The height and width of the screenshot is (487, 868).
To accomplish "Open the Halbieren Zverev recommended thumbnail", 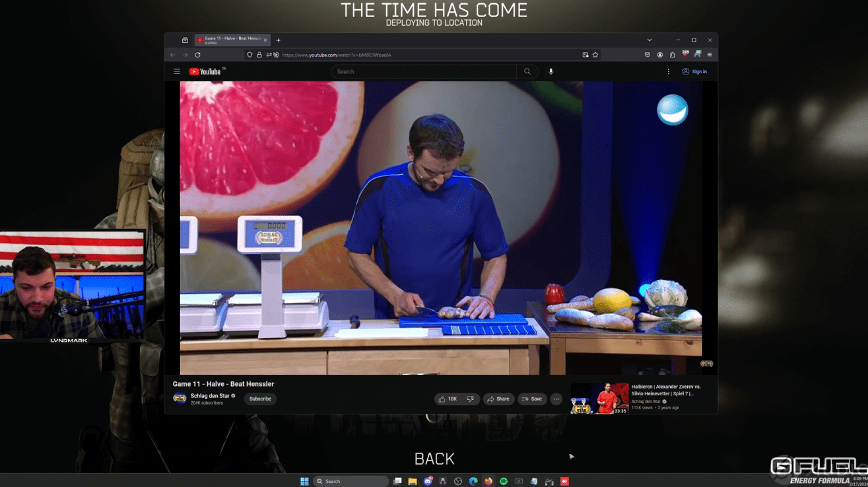I will click(599, 399).
